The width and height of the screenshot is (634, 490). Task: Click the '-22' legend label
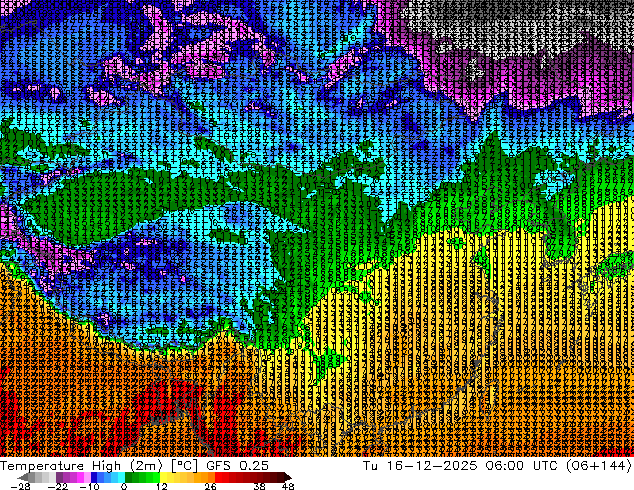[x=58, y=486]
